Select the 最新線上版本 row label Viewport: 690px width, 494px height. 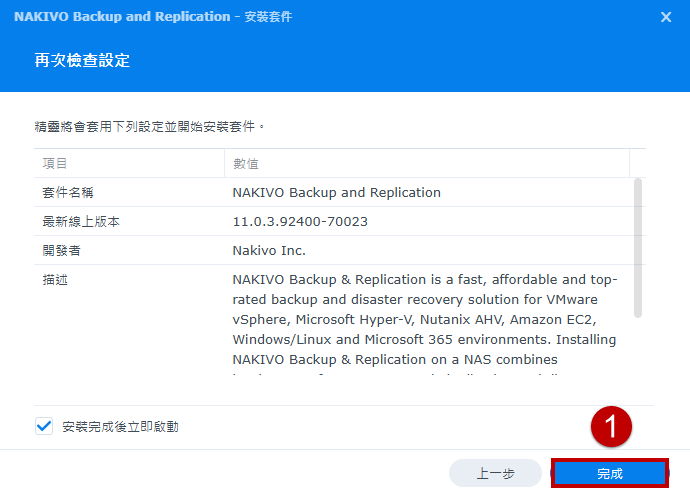click(x=81, y=222)
